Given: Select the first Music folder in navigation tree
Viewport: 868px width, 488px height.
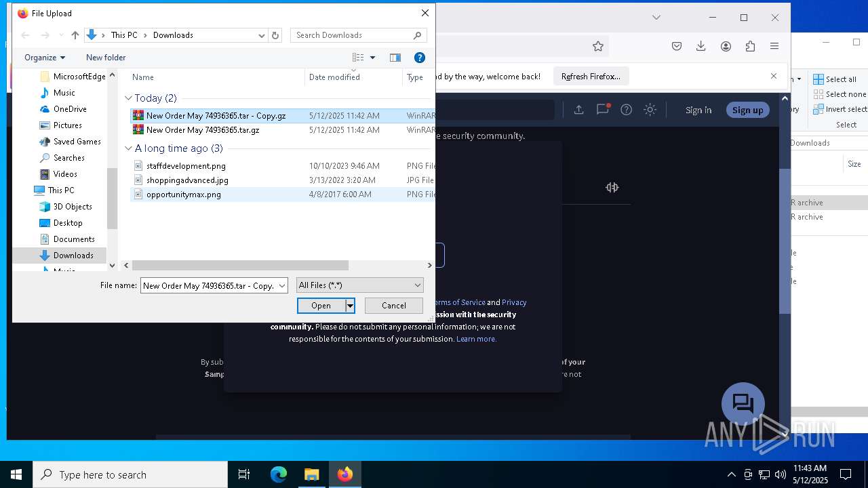Looking at the screenshot, I should coord(58,93).
